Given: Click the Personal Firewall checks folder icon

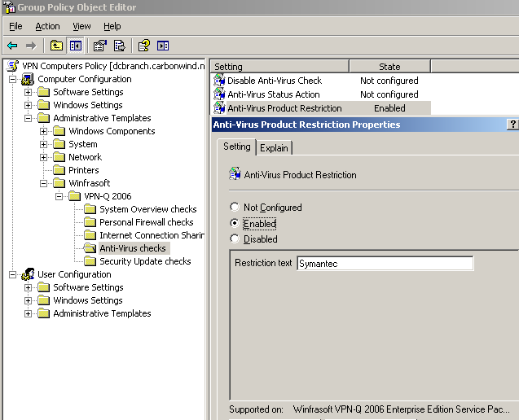Looking at the screenshot, I should (90, 222).
